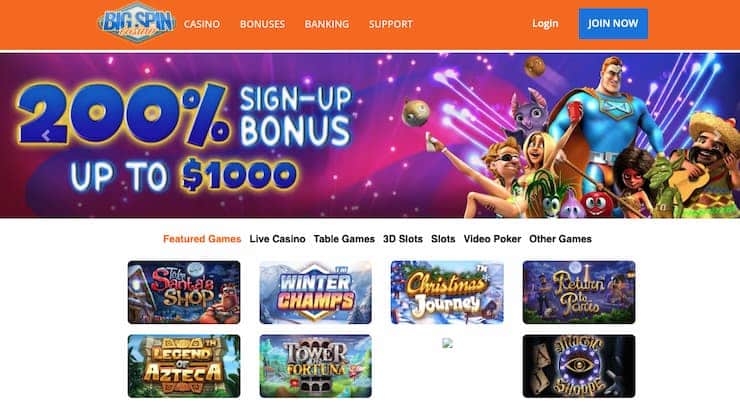The height and width of the screenshot is (403, 740).
Task: Play the Legend of Azteca game
Action: pyautogui.click(x=184, y=366)
